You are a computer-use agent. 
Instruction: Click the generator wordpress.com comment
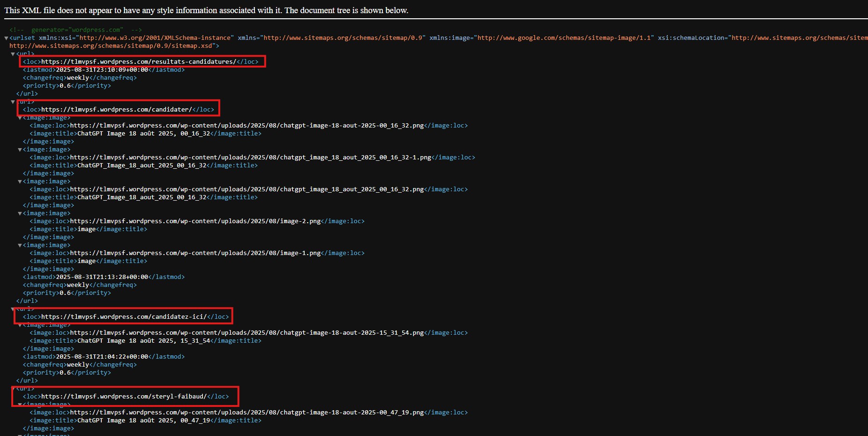click(x=75, y=30)
